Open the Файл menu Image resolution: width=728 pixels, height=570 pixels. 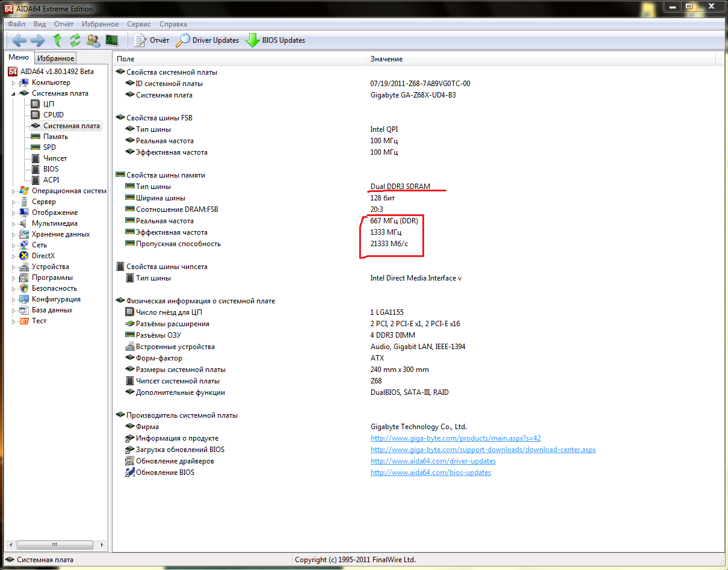pyautogui.click(x=17, y=24)
